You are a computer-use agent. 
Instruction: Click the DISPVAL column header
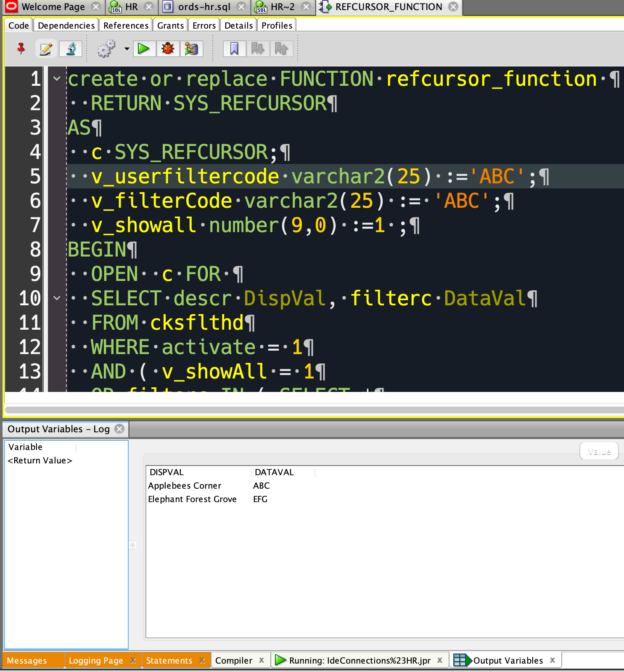coord(198,472)
